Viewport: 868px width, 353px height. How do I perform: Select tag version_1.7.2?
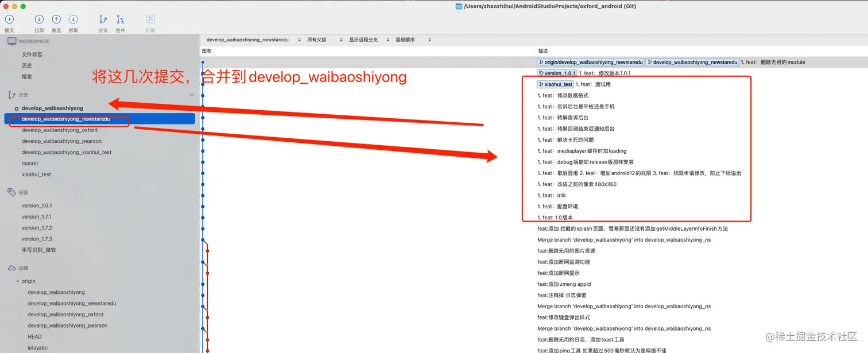[37, 228]
